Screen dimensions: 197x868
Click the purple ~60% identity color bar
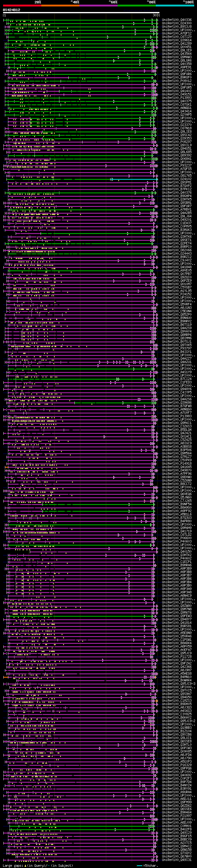99,6
